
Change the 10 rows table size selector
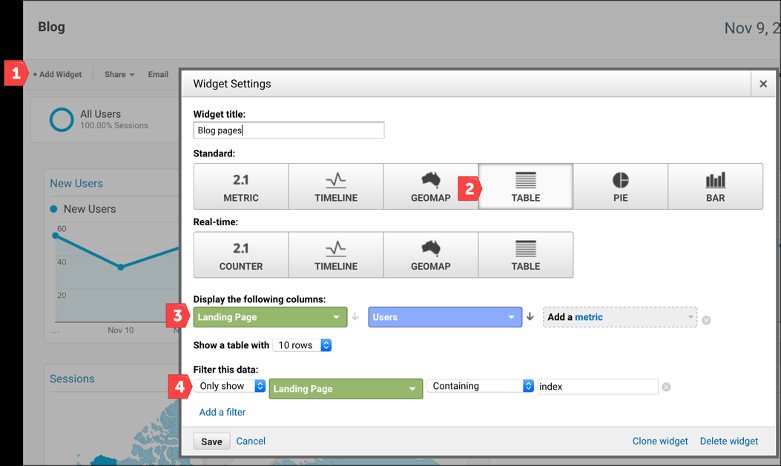coord(302,345)
